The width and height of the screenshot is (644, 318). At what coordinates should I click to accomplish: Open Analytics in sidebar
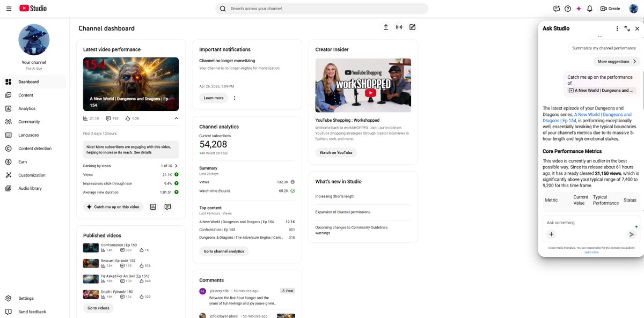point(33,108)
